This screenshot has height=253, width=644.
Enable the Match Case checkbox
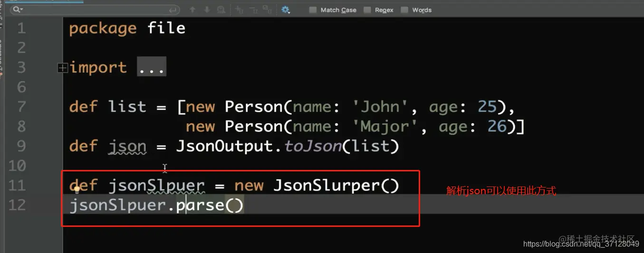[313, 10]
